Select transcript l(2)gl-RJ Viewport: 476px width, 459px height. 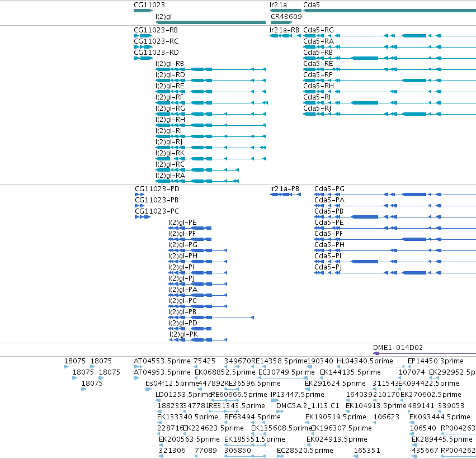(x=210, y=148)
